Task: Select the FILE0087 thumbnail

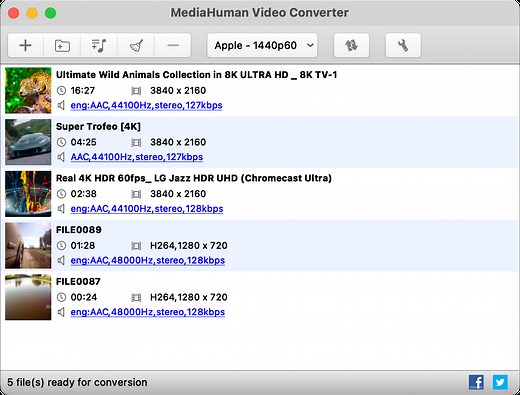Action: point(28,297)
